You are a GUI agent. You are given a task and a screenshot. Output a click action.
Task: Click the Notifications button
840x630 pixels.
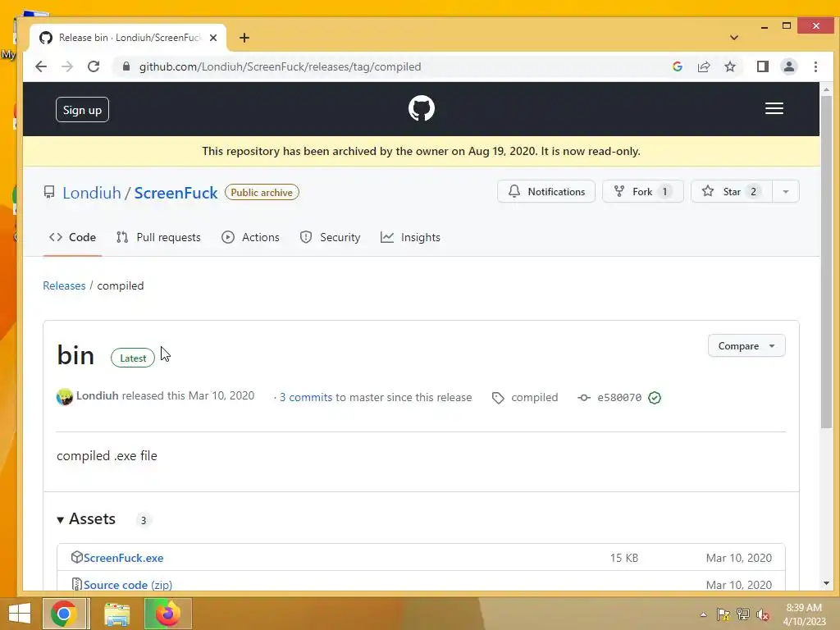pyautogui.click(x=546, y=191)
